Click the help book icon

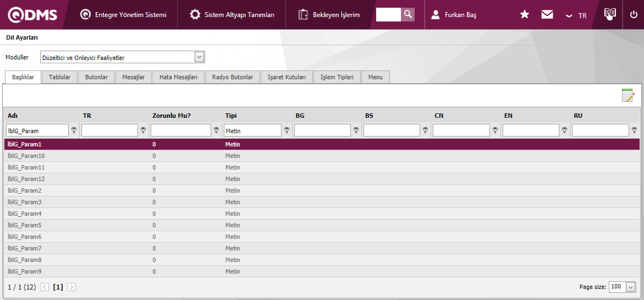tap(609, 14)
